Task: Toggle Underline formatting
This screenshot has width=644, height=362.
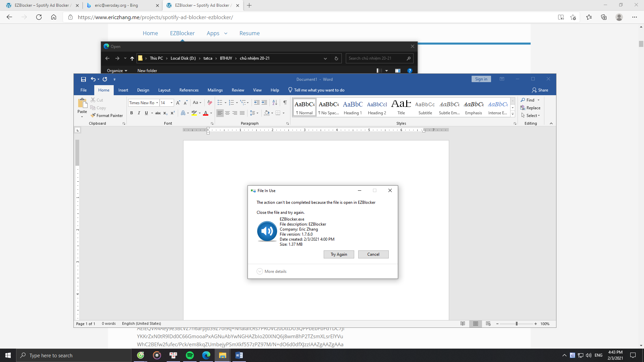Action: [x=146, y=113]
